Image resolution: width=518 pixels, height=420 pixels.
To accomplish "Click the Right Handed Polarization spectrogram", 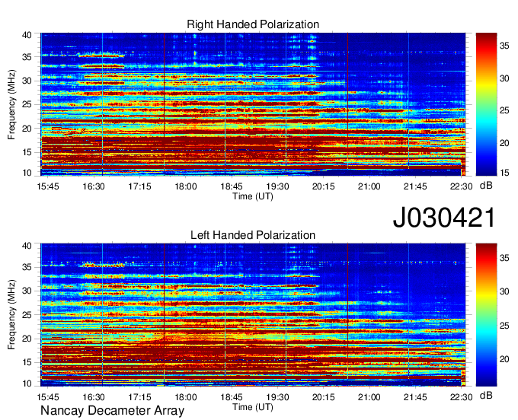I will point(253,104).
